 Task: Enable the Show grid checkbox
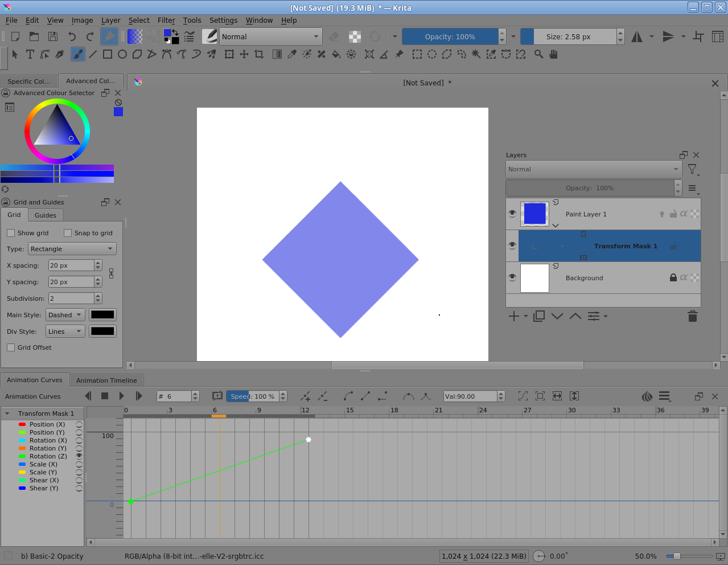11,233
